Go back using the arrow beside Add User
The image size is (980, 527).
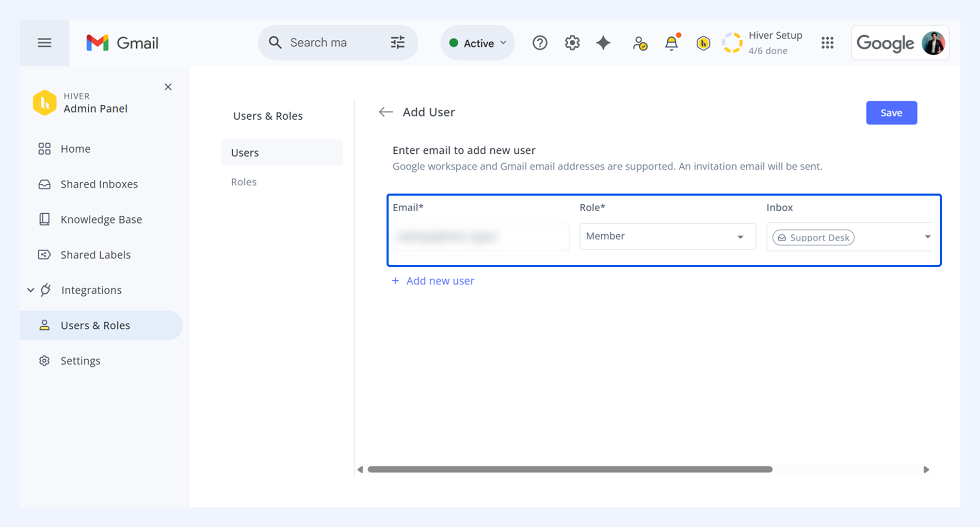386,112
